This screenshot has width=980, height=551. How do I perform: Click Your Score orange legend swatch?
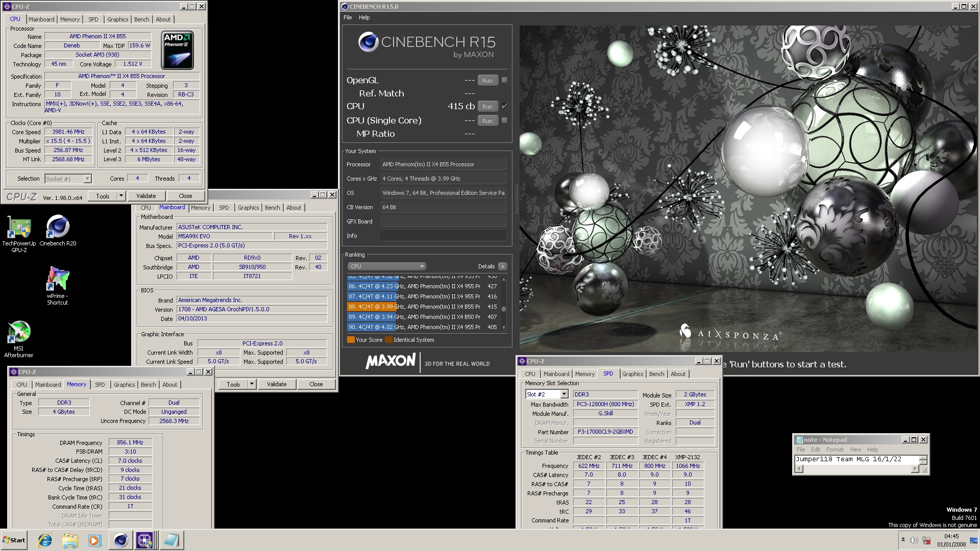(351, 340)
